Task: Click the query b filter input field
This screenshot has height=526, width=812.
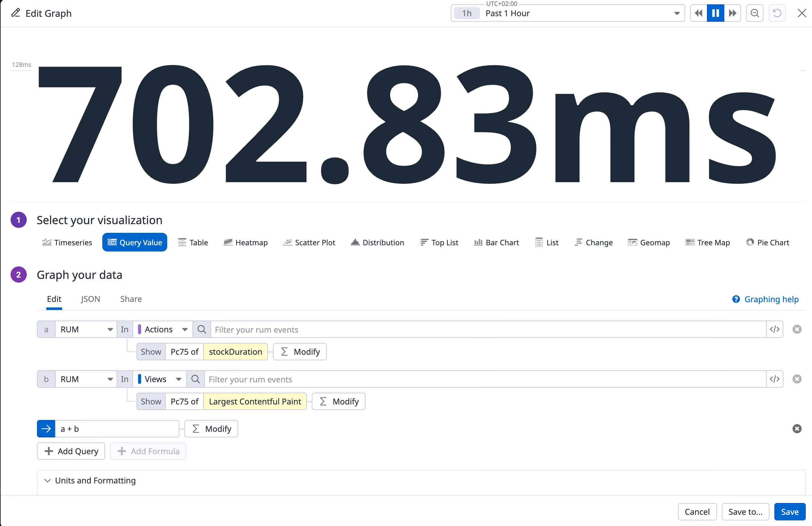Action: (x=485, y=379)
